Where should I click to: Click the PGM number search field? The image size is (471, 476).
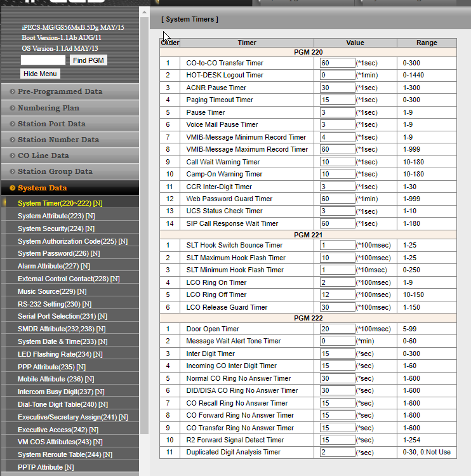pyautogui.click(x=43, y=60)
